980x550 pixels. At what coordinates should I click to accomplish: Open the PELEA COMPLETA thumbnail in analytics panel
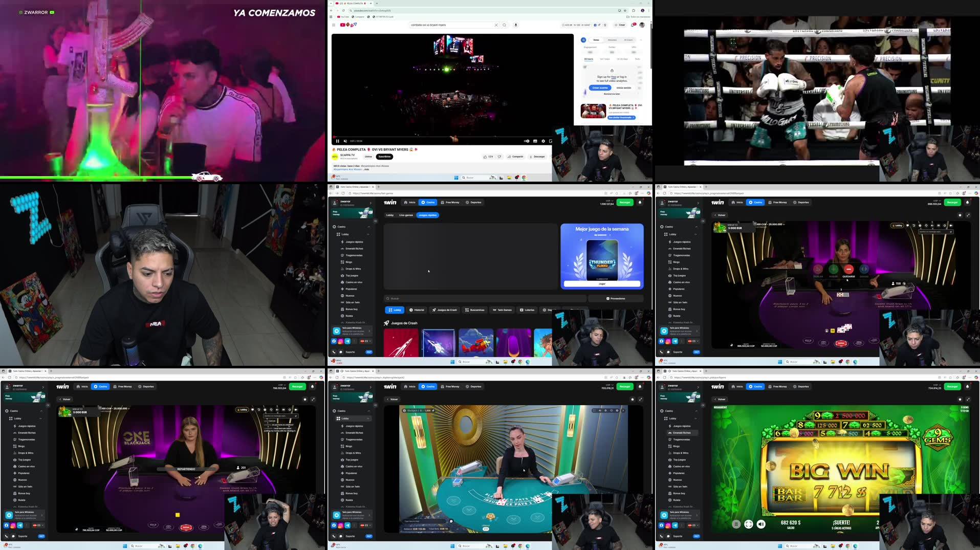tap(593, 111)
